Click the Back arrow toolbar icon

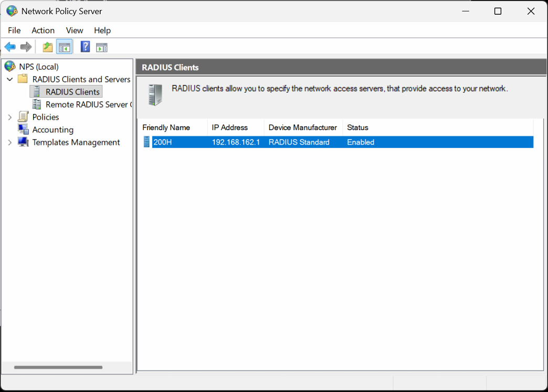10,47
